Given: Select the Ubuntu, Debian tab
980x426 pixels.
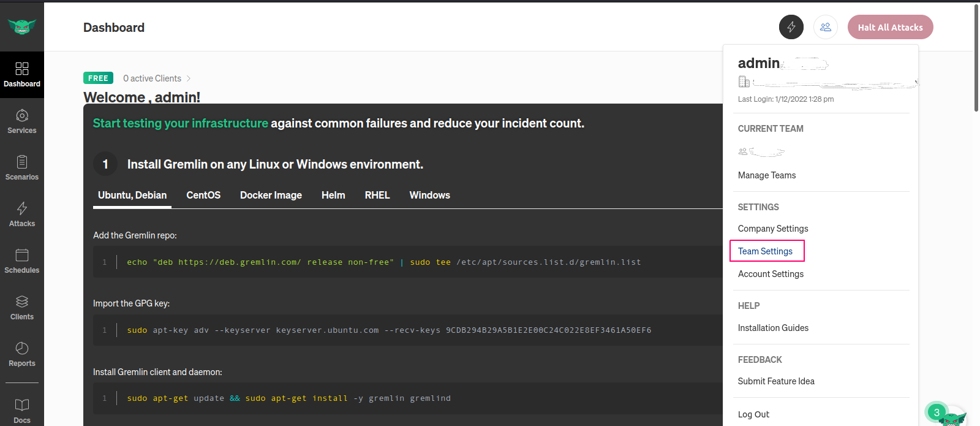Looking at the screenshot, I should pos(132,195).
